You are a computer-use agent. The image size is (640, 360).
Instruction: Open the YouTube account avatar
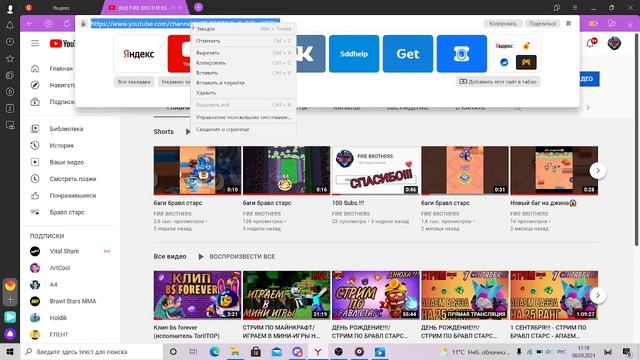tap(614, 43)
